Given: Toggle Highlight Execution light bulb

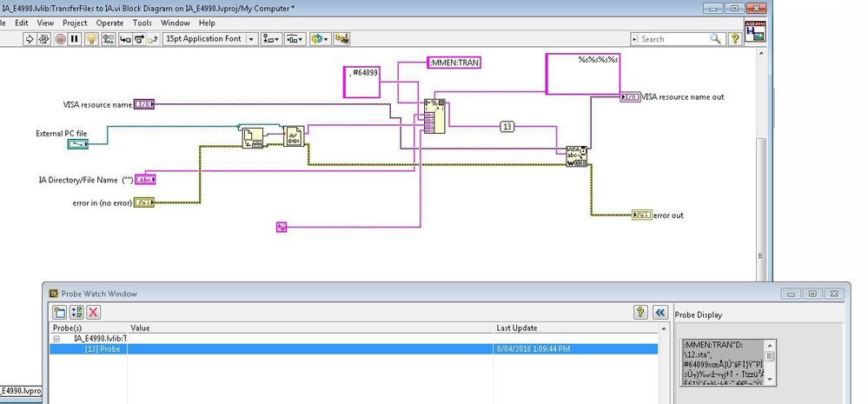Looking at the screenshot, I should pyautogui.click(x=92, y=39).
